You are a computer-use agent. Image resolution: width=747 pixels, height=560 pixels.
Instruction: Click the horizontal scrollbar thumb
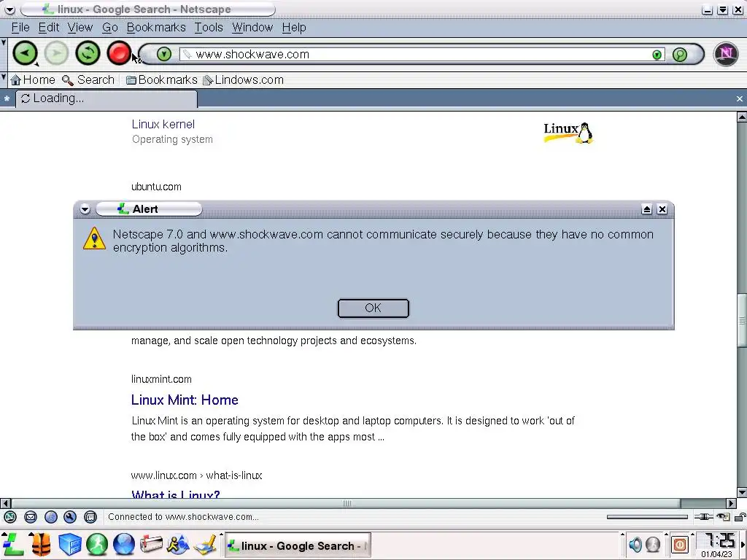(x=347, y=503)
